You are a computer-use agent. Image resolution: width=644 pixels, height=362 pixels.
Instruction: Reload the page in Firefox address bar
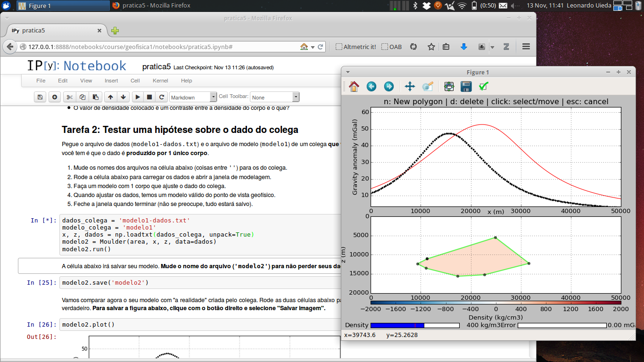(321, 47)
